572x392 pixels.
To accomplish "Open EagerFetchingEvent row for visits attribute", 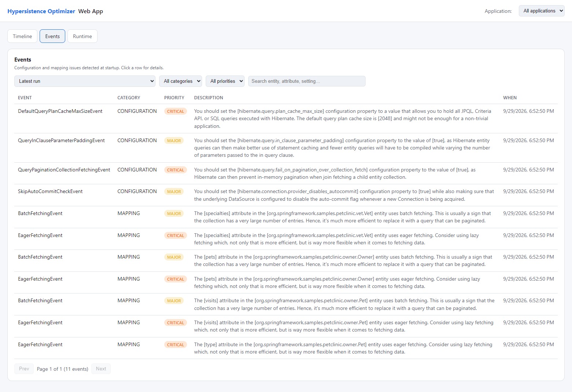I will (x=286, y=326).
